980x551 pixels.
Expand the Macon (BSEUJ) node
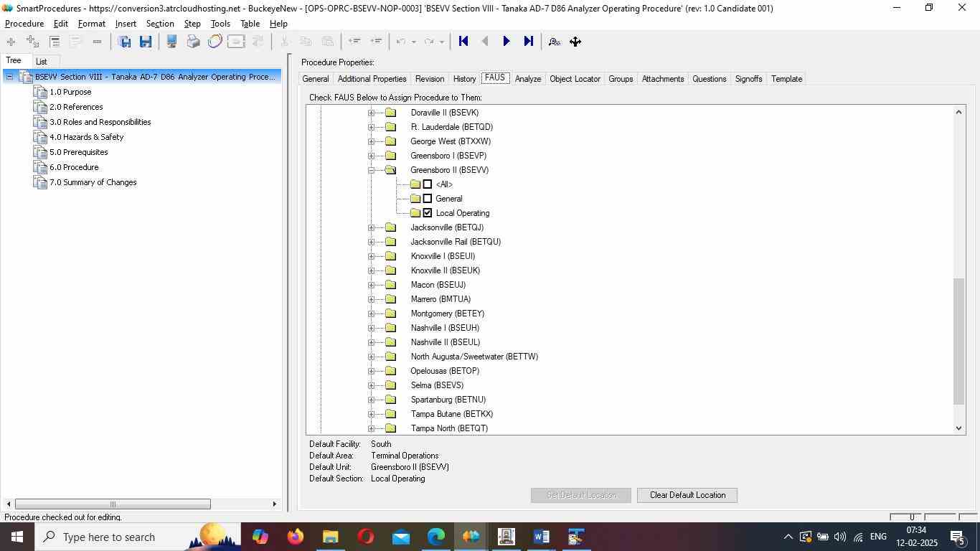371,285
